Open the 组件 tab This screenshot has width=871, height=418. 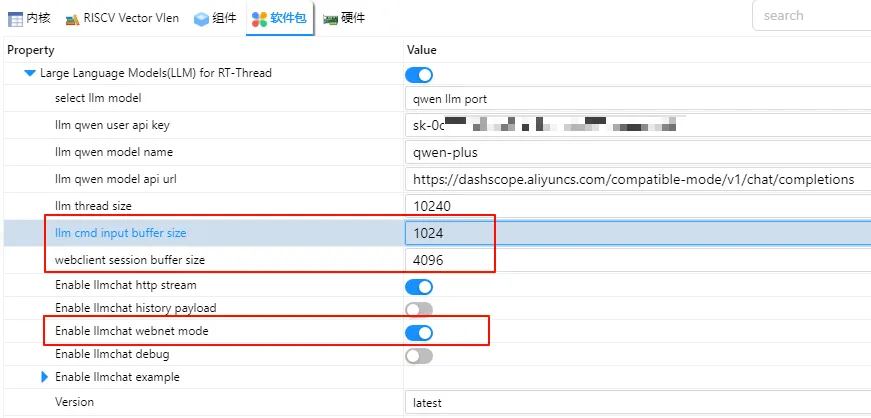coord(215,18)
